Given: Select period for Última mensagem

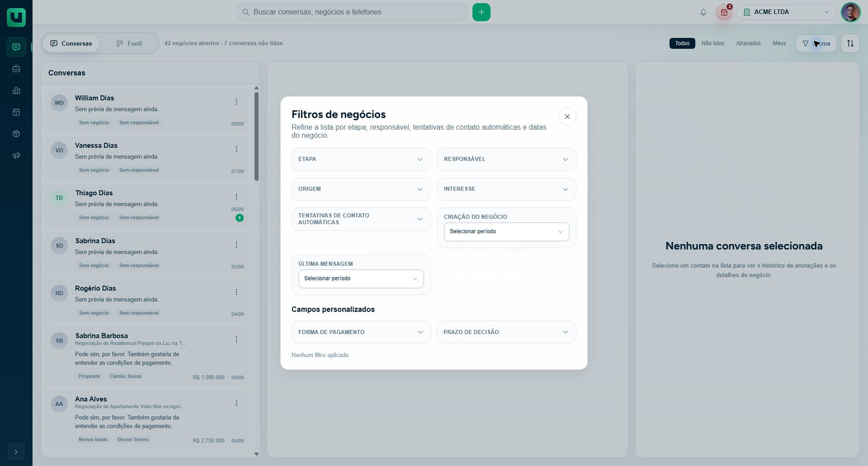Looking at the screenshot, I should [361, 279].
